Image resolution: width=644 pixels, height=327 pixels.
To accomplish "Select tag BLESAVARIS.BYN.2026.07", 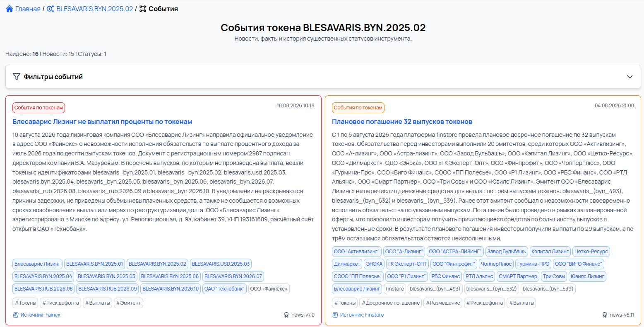I will point(233,276).
